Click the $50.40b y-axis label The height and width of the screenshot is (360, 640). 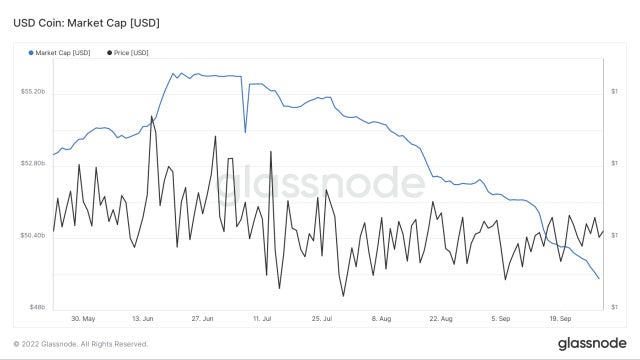tap(33, 236)
